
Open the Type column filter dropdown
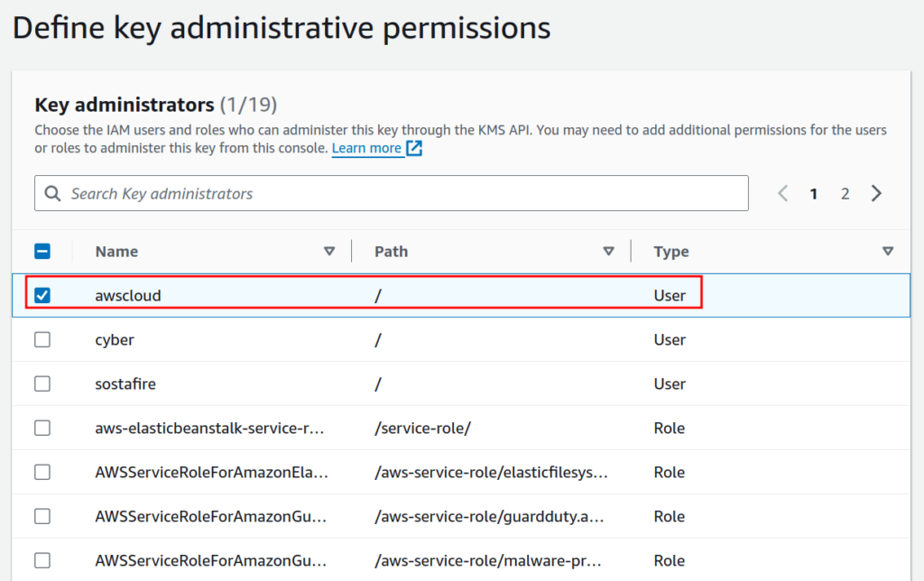point(889,251)
